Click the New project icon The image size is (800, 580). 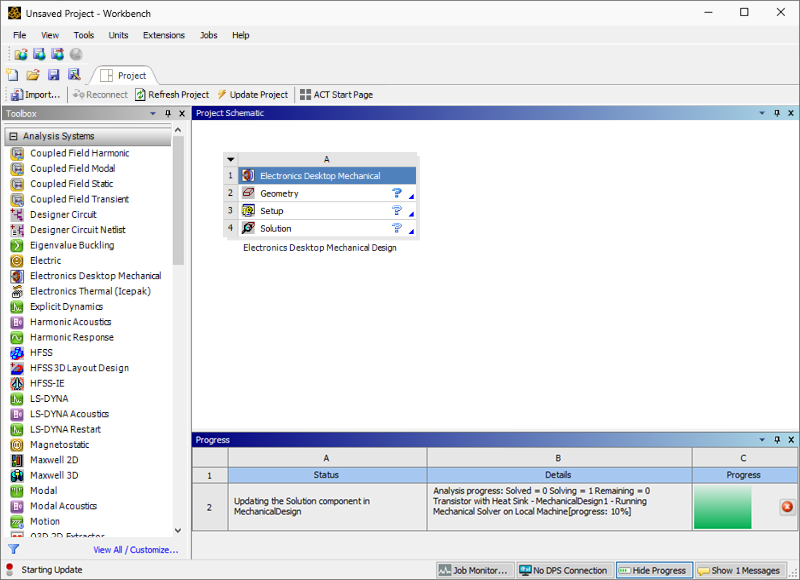13,75
